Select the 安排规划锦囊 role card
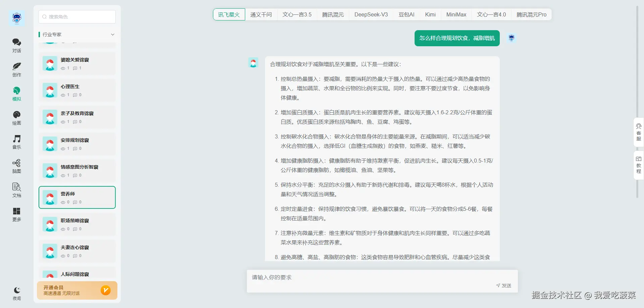This screenshot has height=308, width=644. 77,144
